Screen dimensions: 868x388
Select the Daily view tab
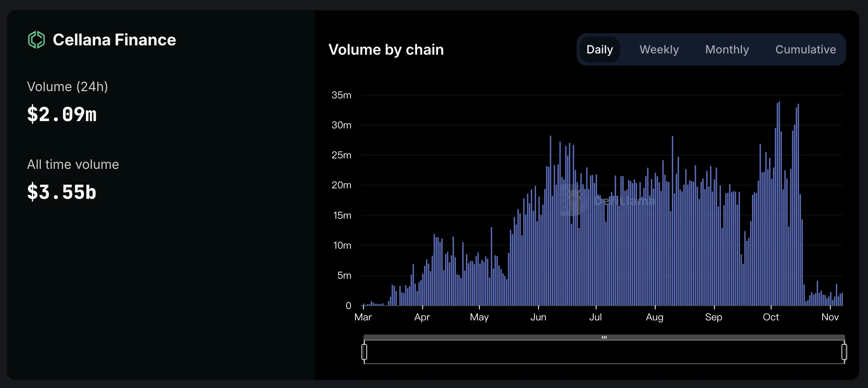click(599, 49)
